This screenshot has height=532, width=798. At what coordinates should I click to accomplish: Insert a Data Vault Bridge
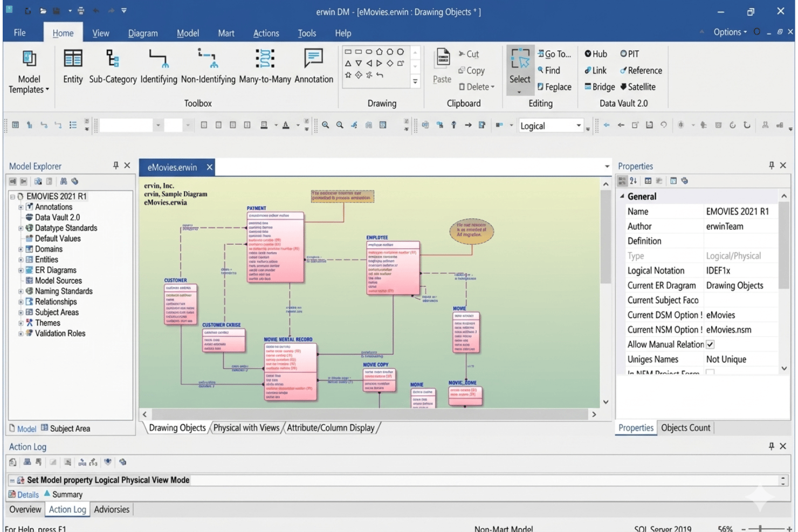pyautogui.click(x=600, y=87)
